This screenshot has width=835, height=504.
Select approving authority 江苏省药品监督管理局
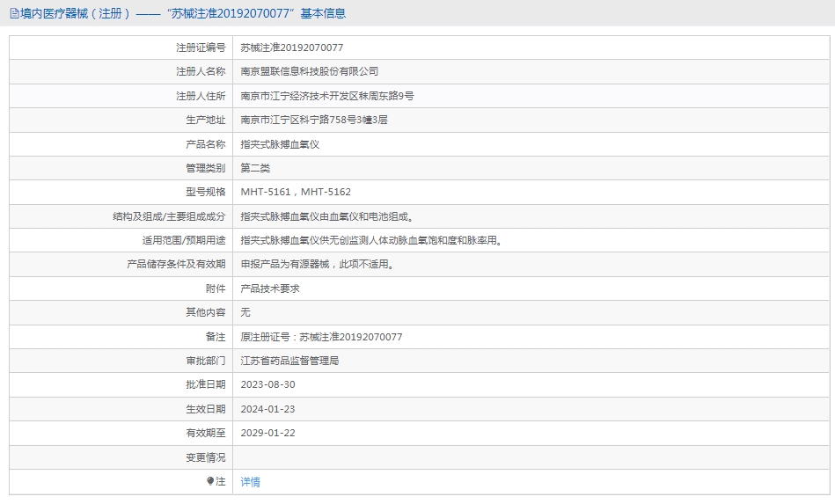pyautogui.click(x=289, y=361)
